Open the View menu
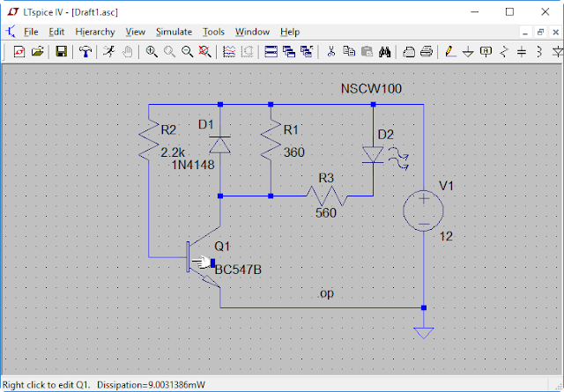The image size is (564, 392). (135, 32)
